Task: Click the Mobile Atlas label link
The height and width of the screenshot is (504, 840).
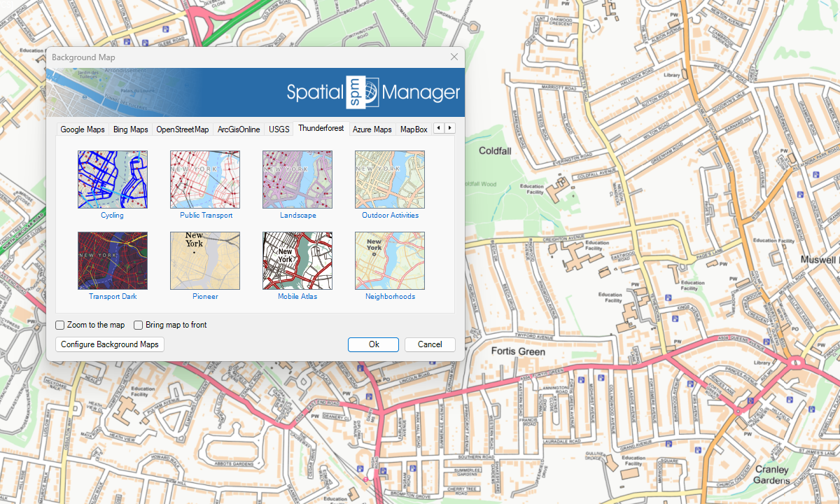Action: tap(297, 297)
